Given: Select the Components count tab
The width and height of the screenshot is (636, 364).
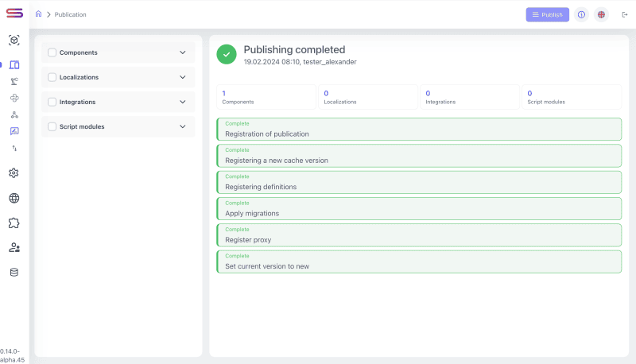Looking at the screenshot, I should click(x=266, y=97).
